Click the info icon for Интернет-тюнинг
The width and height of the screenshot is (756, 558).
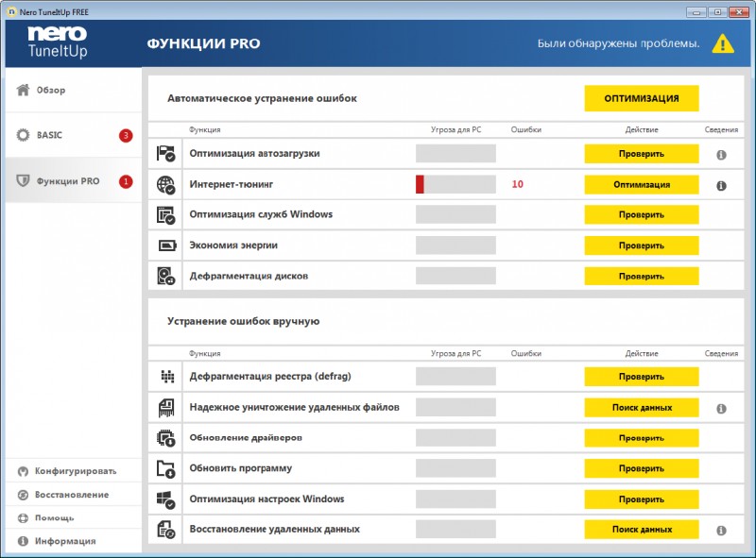[721, 185]
